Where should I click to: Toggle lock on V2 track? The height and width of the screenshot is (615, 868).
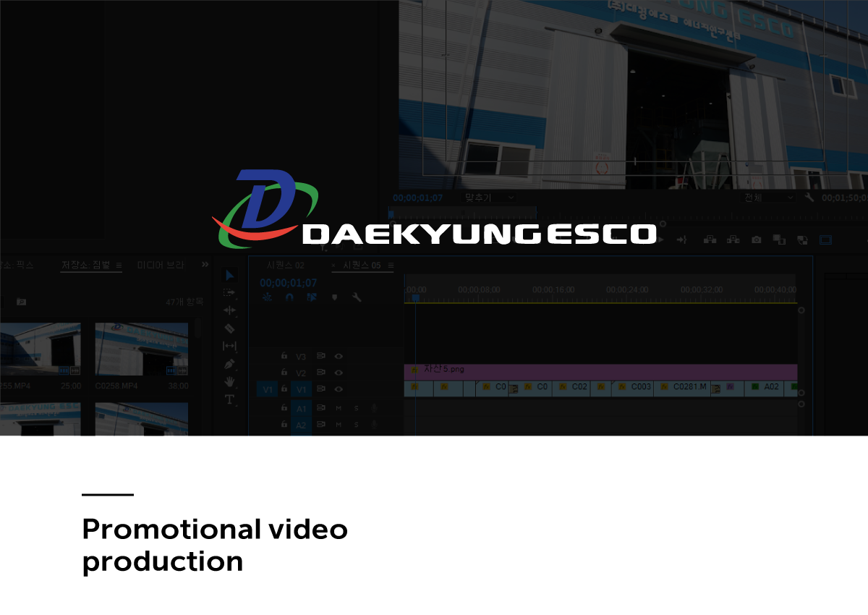(x=284, y=373)
